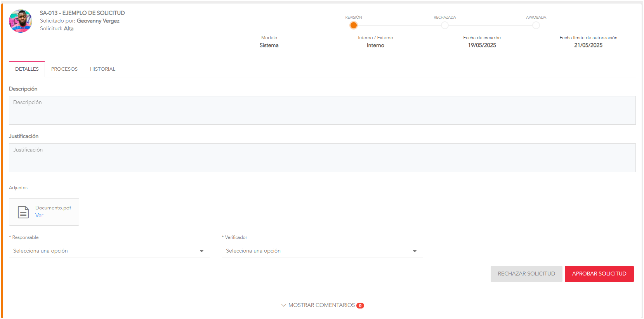
Task: Click into the Descripción text area
Action: click(322, 110)
